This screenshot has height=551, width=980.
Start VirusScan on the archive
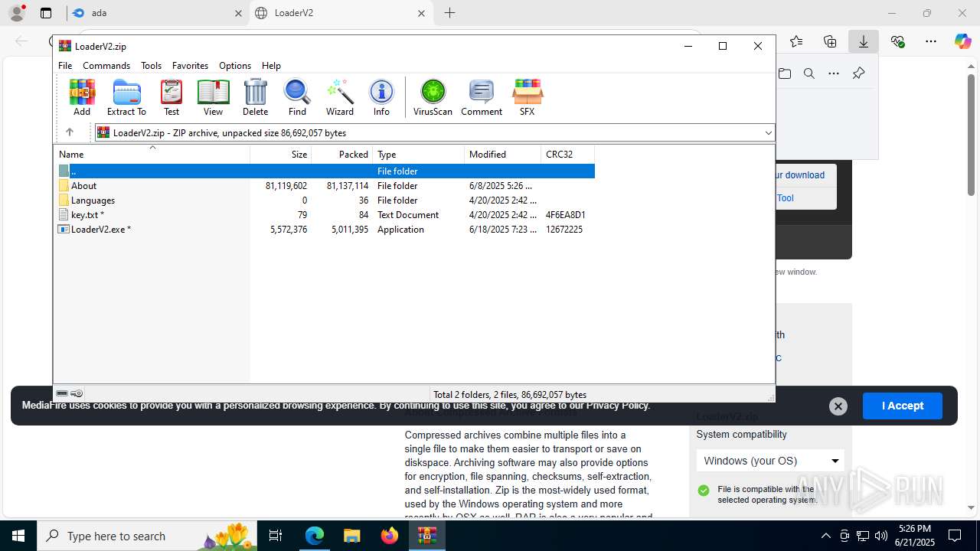pos(433,97)
